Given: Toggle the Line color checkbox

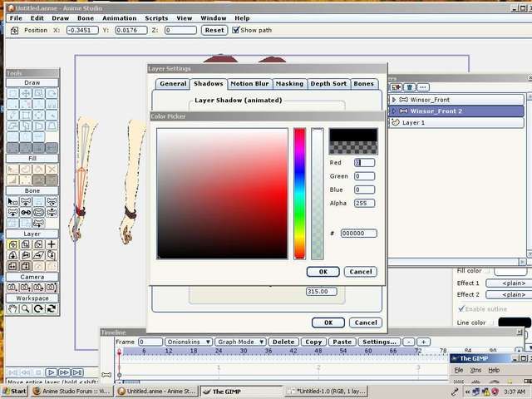Looking at the screenshot, I should pos(492,323).
